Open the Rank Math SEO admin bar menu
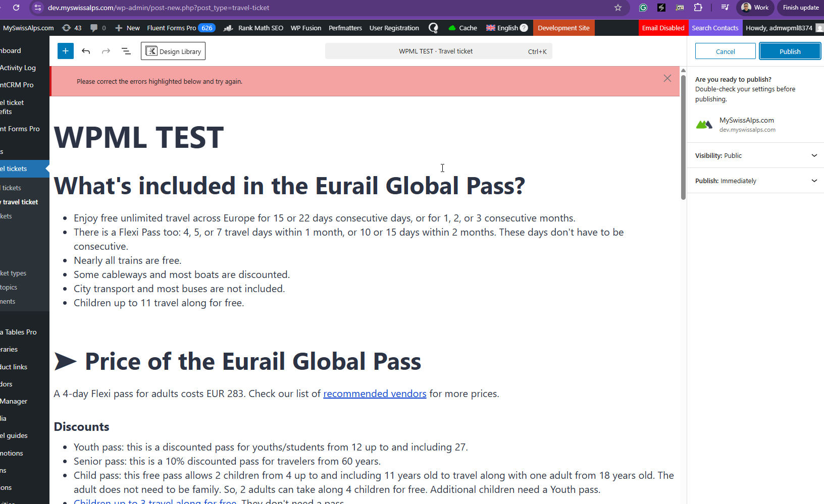This screenshot has height=504, width=824. [253, 28]
